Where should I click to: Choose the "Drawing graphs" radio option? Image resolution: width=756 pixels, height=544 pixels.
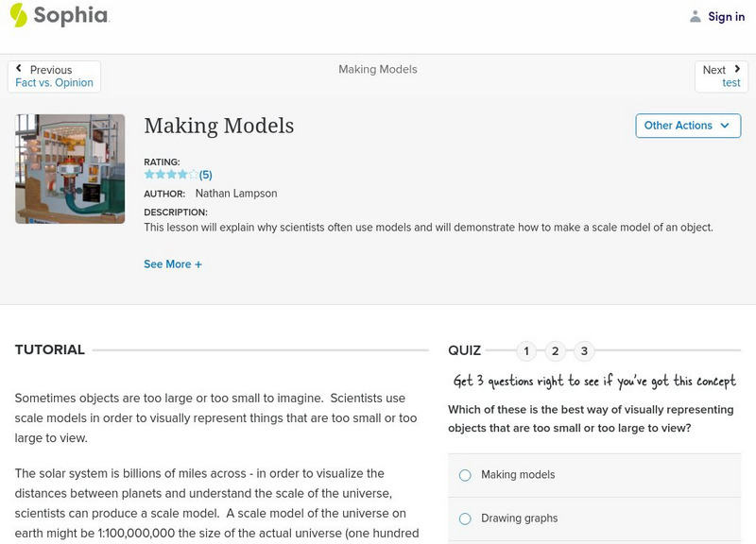click(x=465, y=518)
